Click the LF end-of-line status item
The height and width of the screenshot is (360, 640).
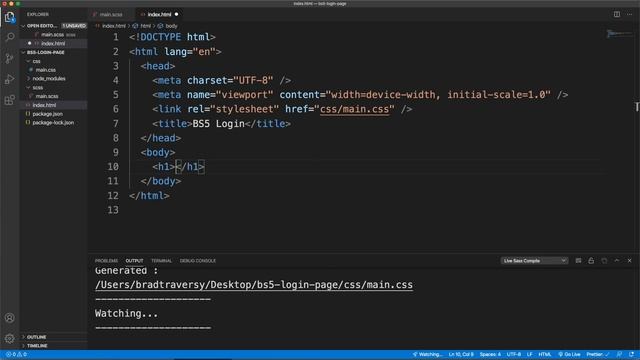(529, 354)
